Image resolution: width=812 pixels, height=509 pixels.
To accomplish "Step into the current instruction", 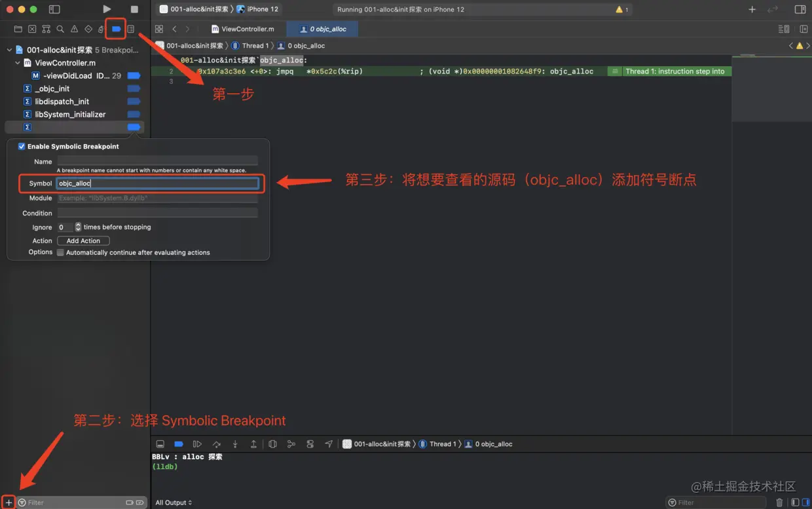I will coord(235,444).
